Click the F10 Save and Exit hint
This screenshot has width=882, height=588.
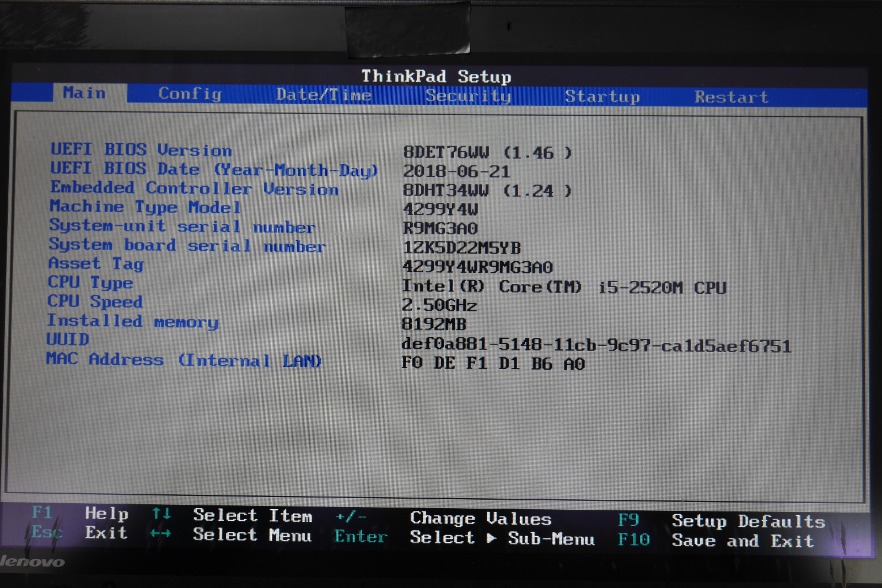pos(716,540)
